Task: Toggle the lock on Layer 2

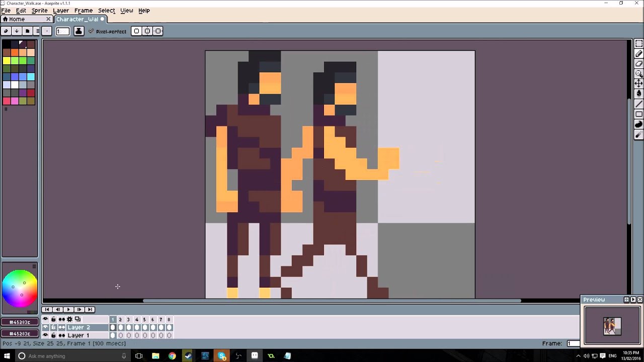Action: pos(53,327)
